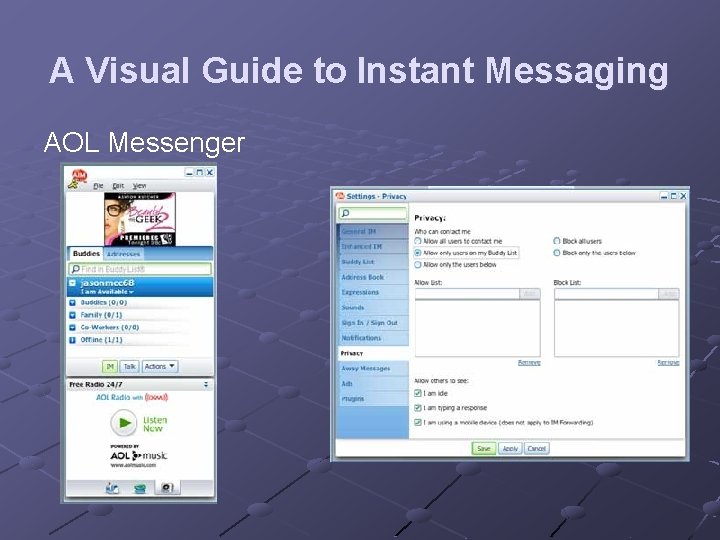The width and height of the screenshot is (720, 540).
Task: Uncheck the 'I am idle' checkbox
Action: 418,393
